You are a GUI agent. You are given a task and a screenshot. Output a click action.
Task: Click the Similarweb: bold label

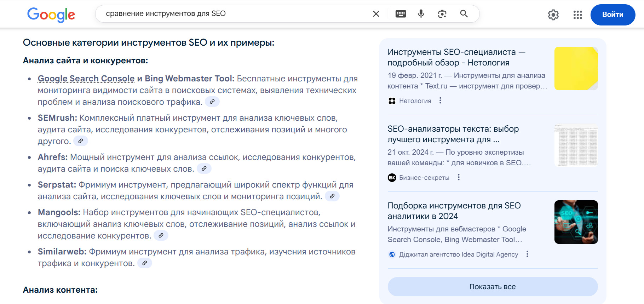click(x=62, y=252)
